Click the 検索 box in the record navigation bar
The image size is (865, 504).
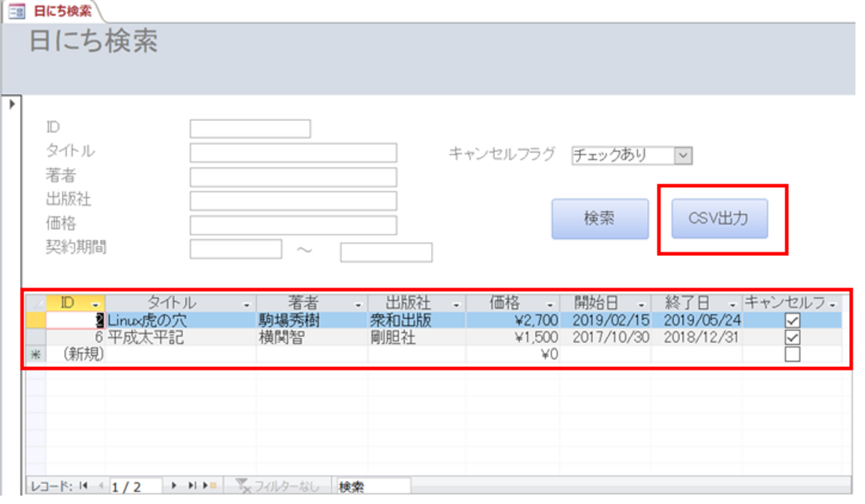point(373,486)
